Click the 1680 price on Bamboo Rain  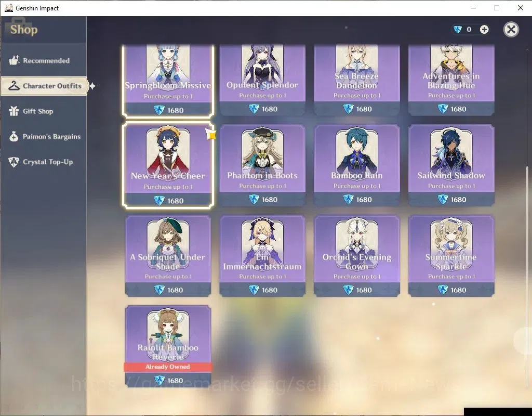(364, 200)
